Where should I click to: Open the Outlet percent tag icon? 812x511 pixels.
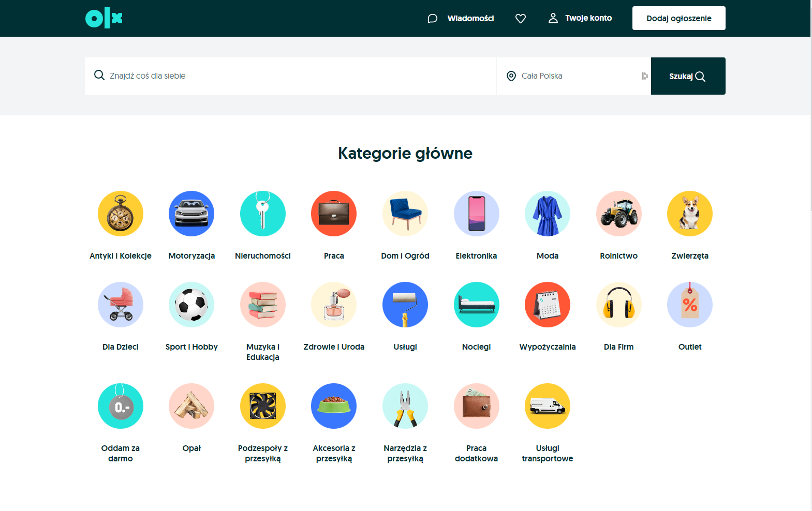(x=690, y=305)
